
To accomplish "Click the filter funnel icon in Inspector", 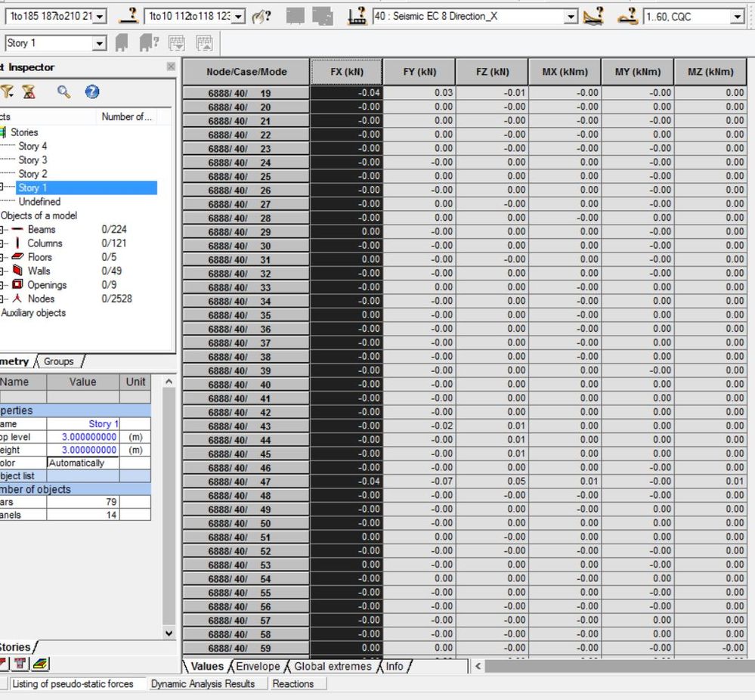I will point(7,92).
